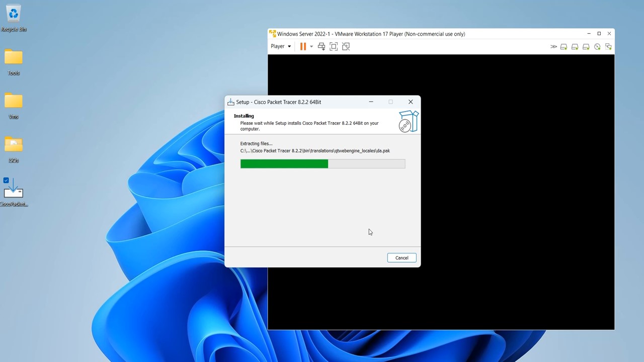Screen dimensions: 644x362
Task: Minimize the VMware Workstation Player window
Action: coord(589,34)
